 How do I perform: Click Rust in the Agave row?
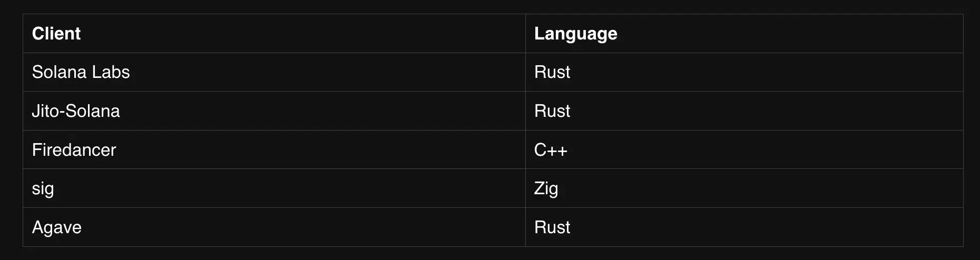click(x=552, y=227)
